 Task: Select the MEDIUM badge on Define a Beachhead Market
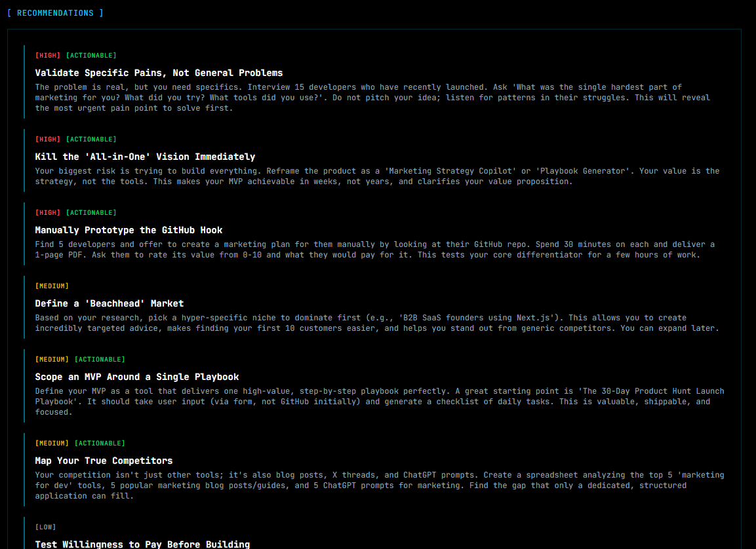click(52, 286)
